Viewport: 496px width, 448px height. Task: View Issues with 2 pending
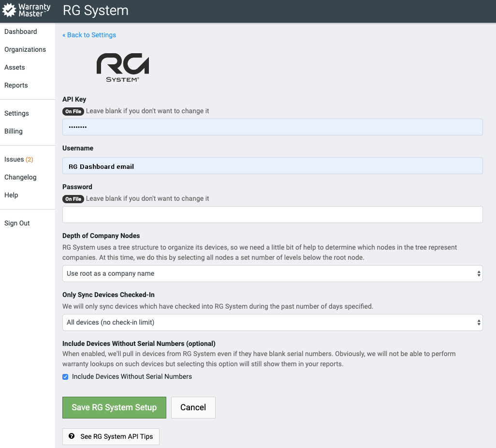coord(18,159)
